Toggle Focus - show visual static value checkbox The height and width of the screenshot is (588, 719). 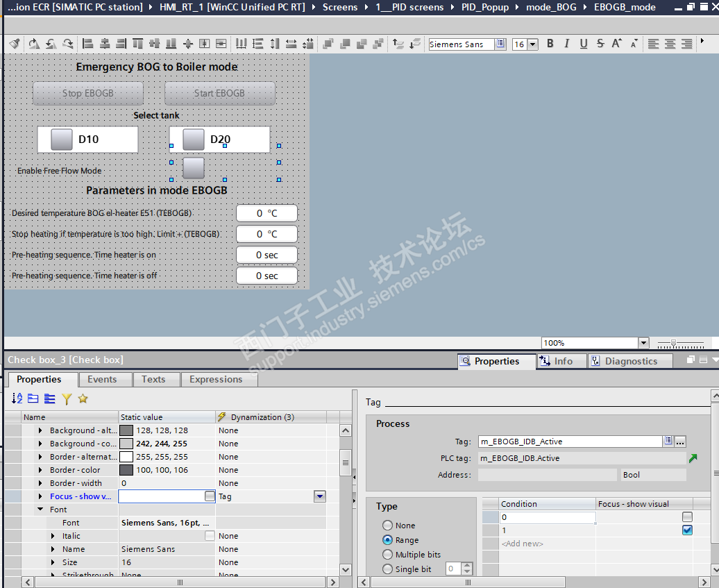click(210, 496)
